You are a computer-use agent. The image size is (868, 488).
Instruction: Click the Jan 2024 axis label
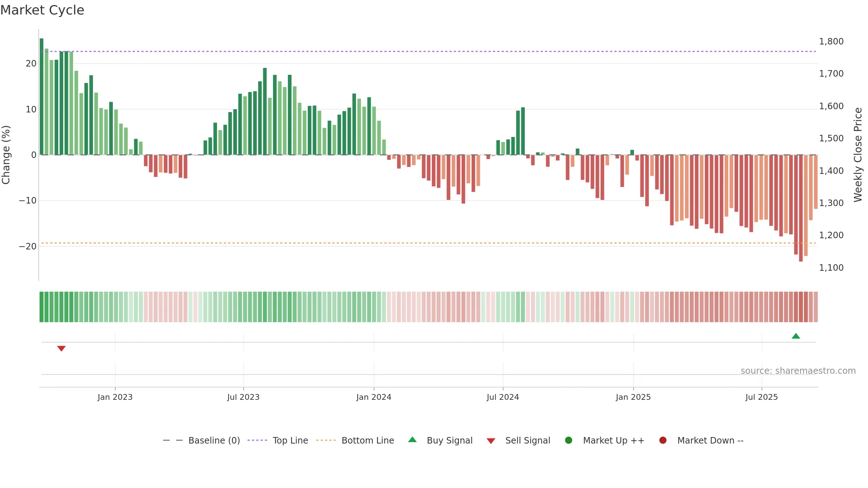[374, 397]
